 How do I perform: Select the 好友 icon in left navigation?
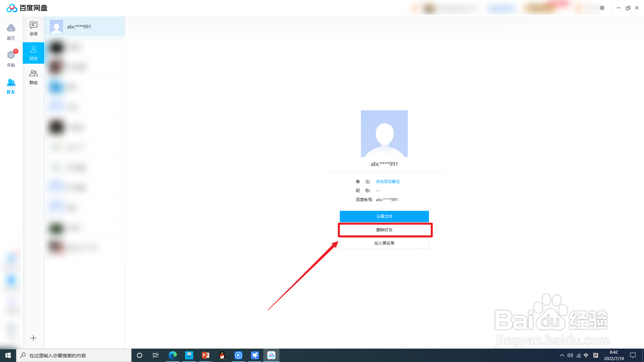click(11, 85)
